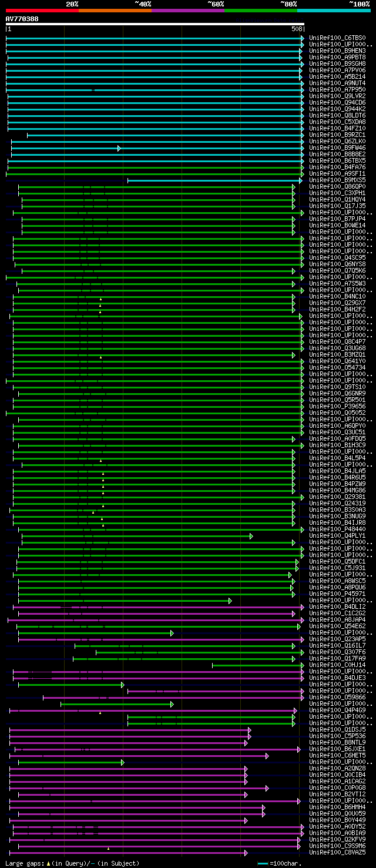Open the UniRef100_B4DLI2 purple hit label

[x=337, y=607]
